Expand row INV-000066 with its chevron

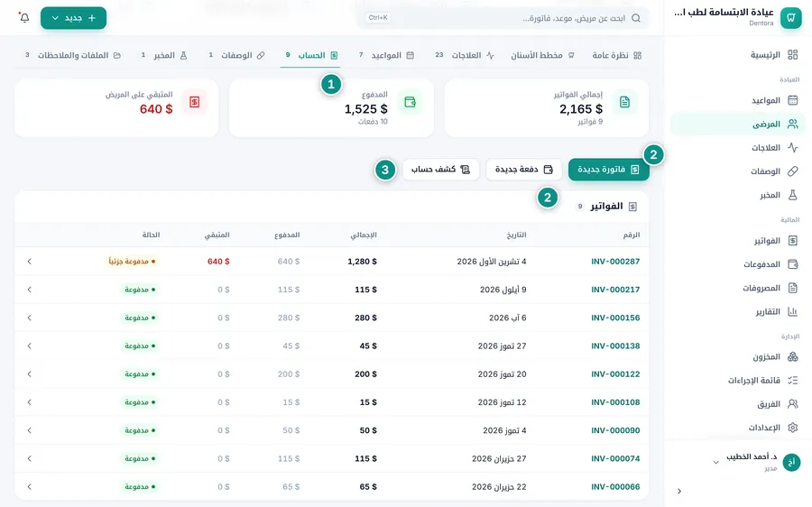(29, 487)
